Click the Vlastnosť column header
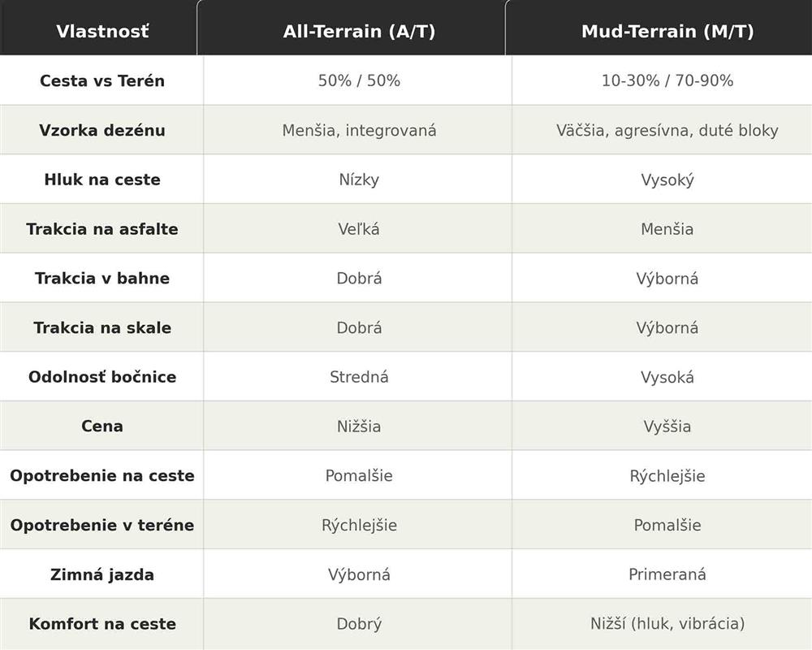The width and height of the screenshot is (812, 650). pos(102,32)
